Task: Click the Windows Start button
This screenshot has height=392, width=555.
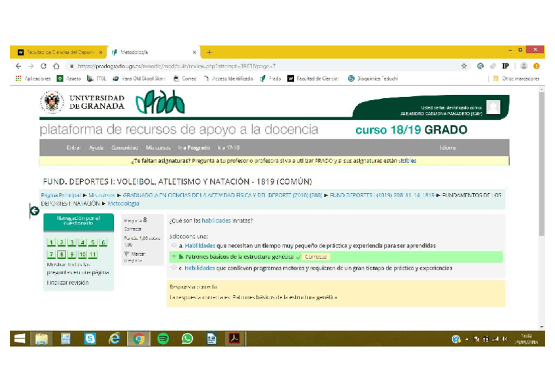Action: [x=20, y=338]
